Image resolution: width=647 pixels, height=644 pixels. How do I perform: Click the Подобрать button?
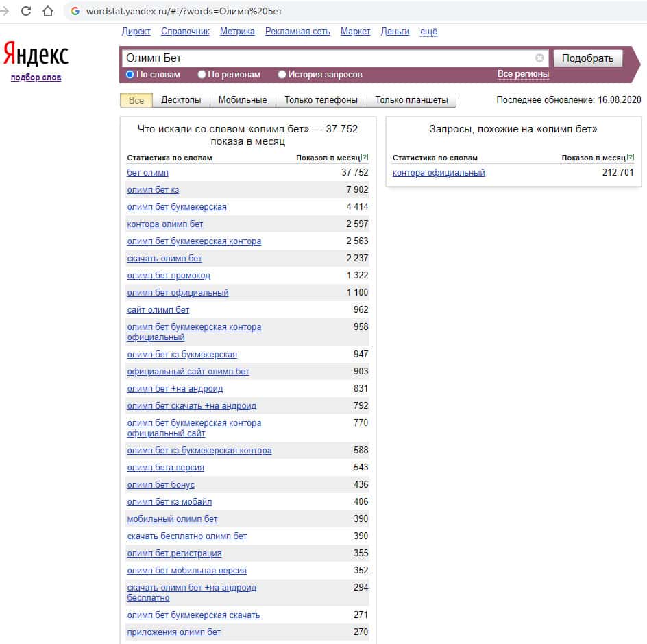pos(587,58)
